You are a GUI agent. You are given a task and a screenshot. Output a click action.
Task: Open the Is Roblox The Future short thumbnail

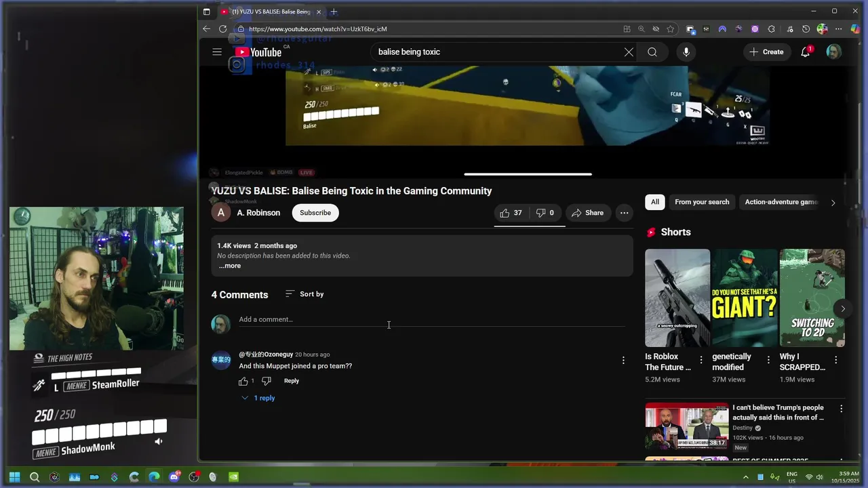677,298
